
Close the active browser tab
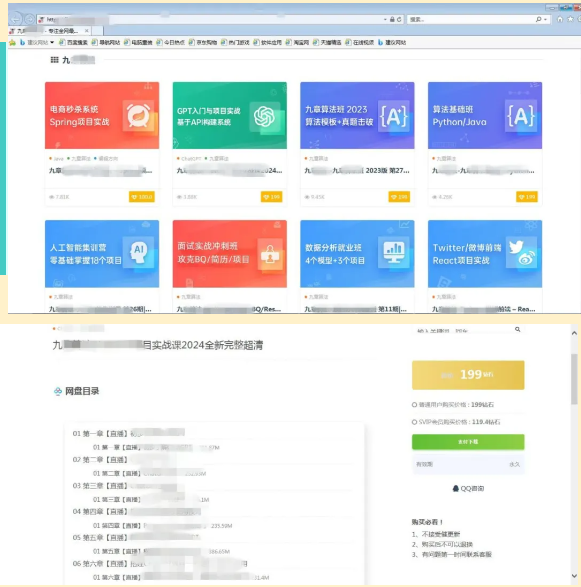pyautogui.click(x=87, y=31)
